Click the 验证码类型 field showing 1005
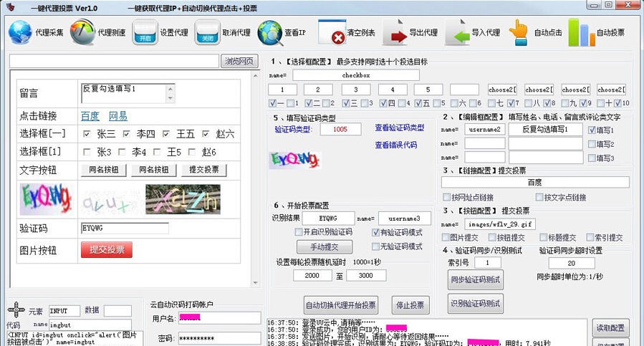The image size is (644, 346). click(x=340, y=129)
